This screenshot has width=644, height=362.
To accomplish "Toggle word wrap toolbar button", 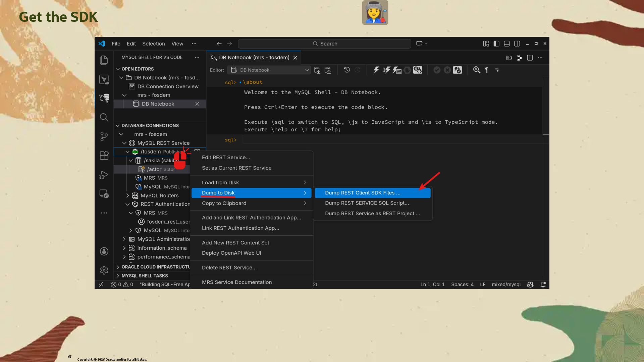I will (x=497, y=70).
